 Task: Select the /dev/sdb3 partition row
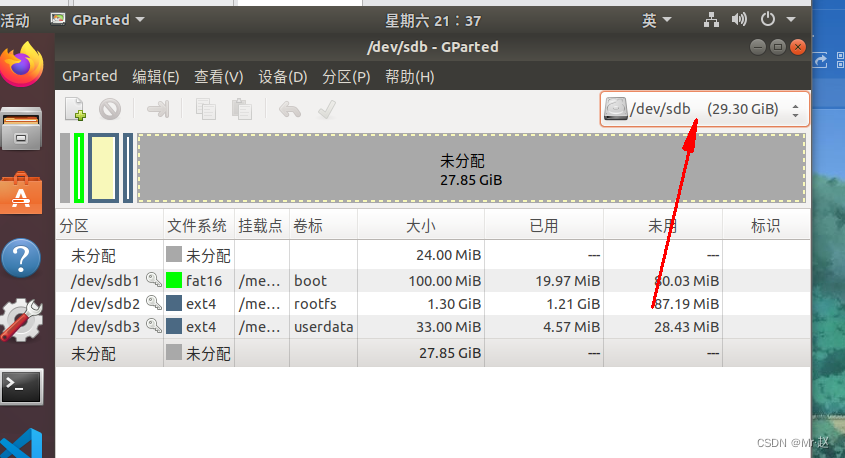point(433,327)
